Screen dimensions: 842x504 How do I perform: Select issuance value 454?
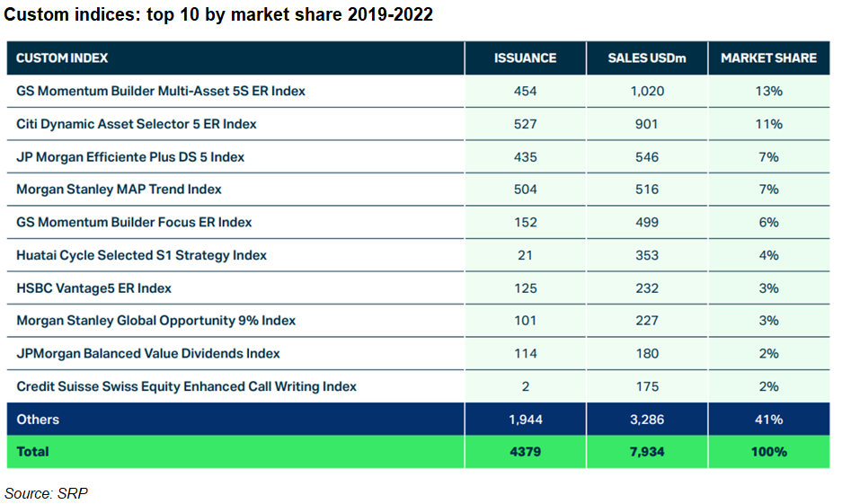[525, 92]
